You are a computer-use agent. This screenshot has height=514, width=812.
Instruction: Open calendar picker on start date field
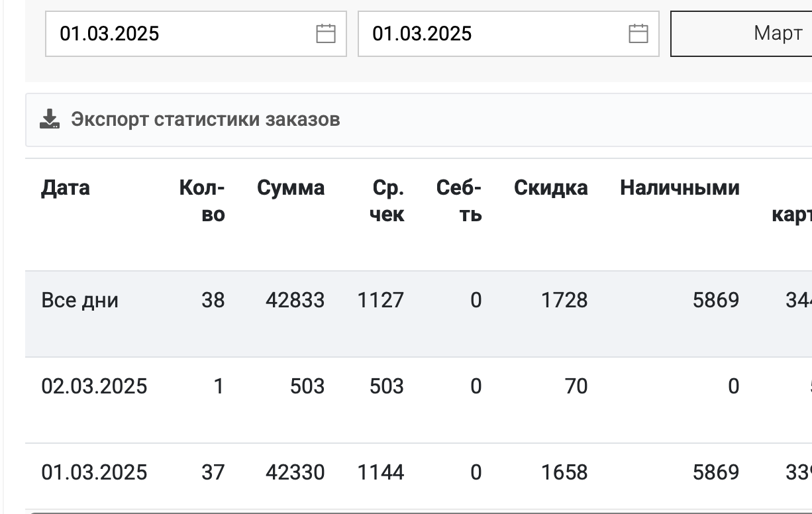click(326, 34)
